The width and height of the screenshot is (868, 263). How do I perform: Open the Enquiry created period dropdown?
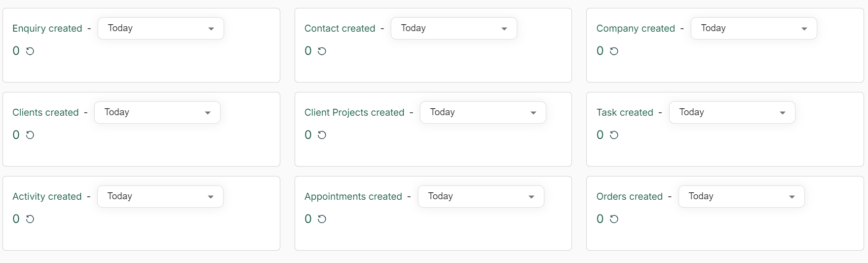pos(161,29)
